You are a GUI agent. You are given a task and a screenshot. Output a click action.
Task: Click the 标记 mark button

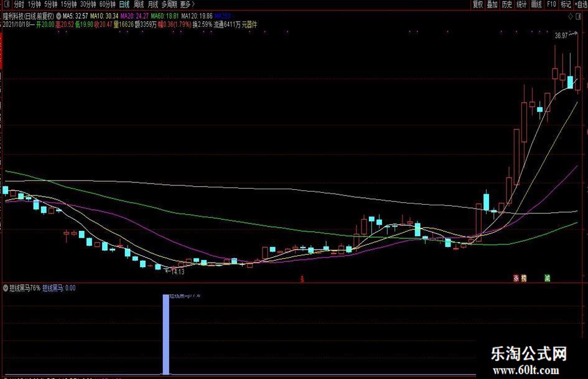(x=566, y=4)
